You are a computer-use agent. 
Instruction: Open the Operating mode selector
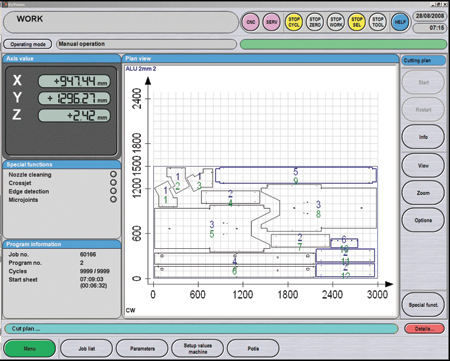click(x=28, y=44)
